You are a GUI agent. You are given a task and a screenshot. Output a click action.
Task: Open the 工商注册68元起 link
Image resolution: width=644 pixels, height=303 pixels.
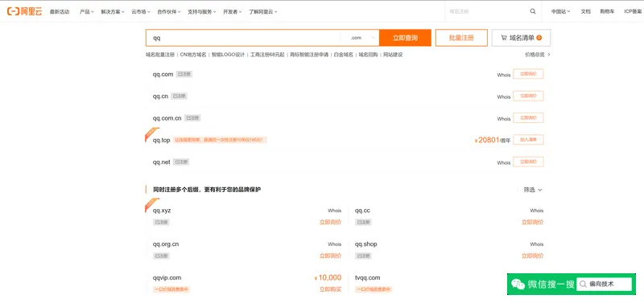pos(267,55)
